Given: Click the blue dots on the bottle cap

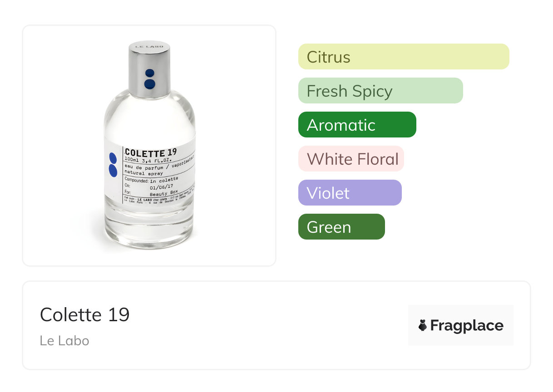Looking at the screenshot, I should [x=149, y=79].
